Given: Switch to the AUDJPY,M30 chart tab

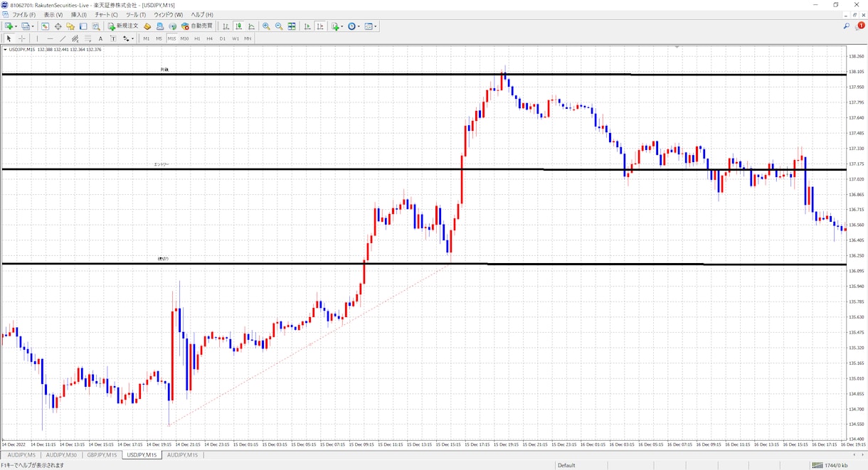Looking at the screenshot, I should [x=61, y=455].
